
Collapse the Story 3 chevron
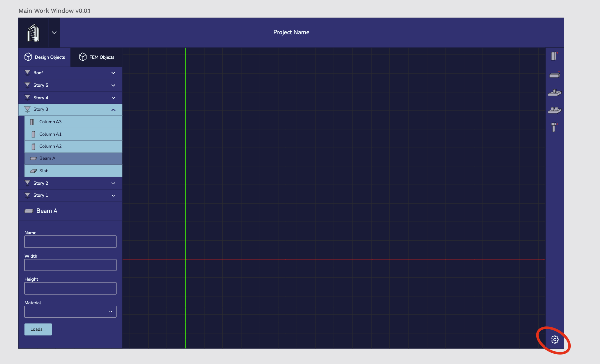point(113,110)
